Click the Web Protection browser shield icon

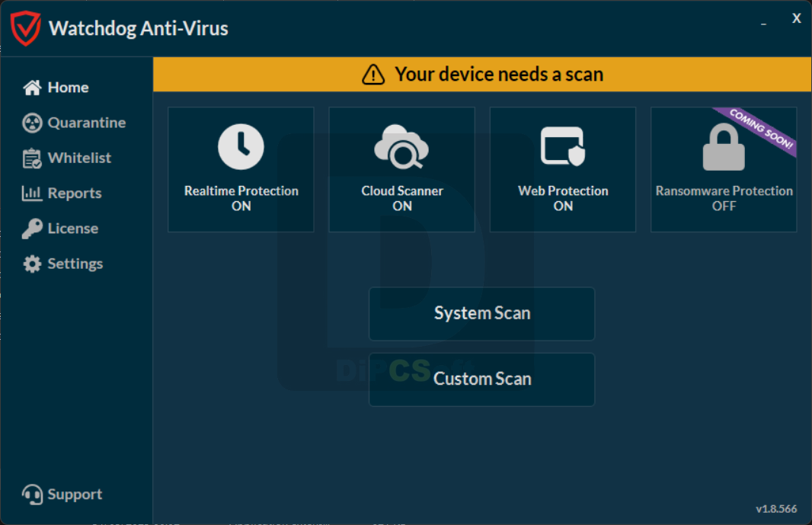point(563,146)
